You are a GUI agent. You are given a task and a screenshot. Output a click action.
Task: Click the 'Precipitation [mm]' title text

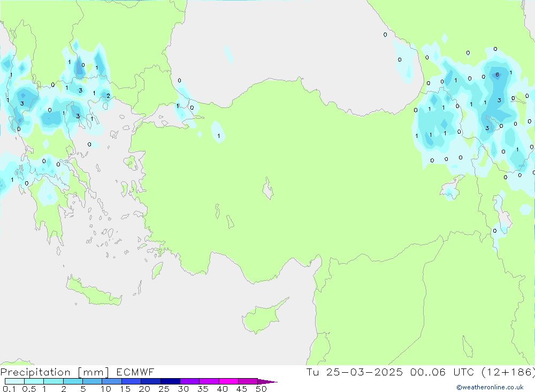coord(55,372)
